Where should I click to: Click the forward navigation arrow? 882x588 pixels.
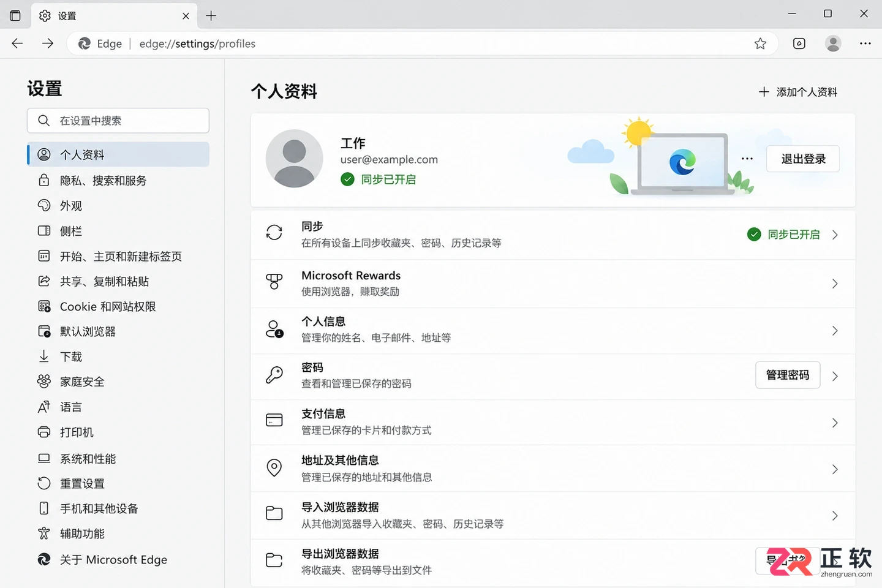[48, 43]
